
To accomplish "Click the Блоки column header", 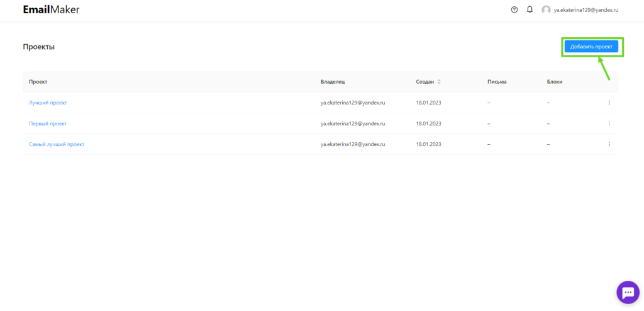I will (555, 82).
